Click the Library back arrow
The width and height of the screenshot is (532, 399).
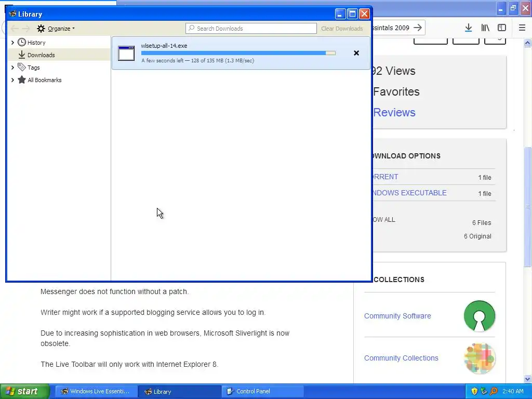pyautogui.click(x=15, y=29)
